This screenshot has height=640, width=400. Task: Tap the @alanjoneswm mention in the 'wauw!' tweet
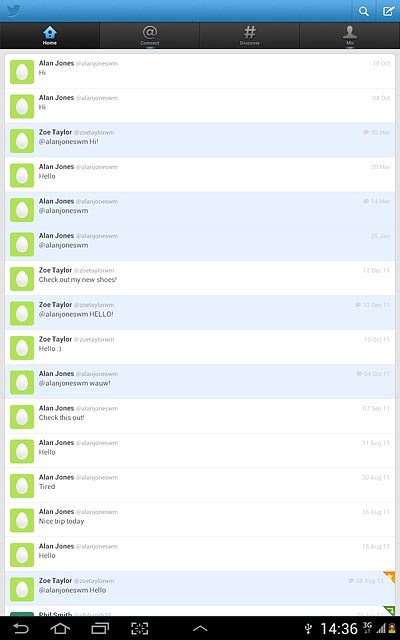(63, 383)
